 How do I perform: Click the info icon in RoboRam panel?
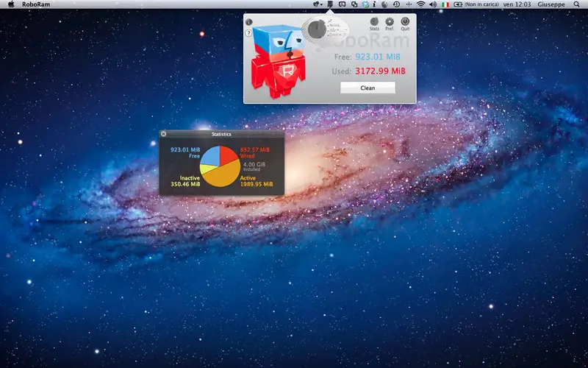pyautogui.click(x=248, y=22)
